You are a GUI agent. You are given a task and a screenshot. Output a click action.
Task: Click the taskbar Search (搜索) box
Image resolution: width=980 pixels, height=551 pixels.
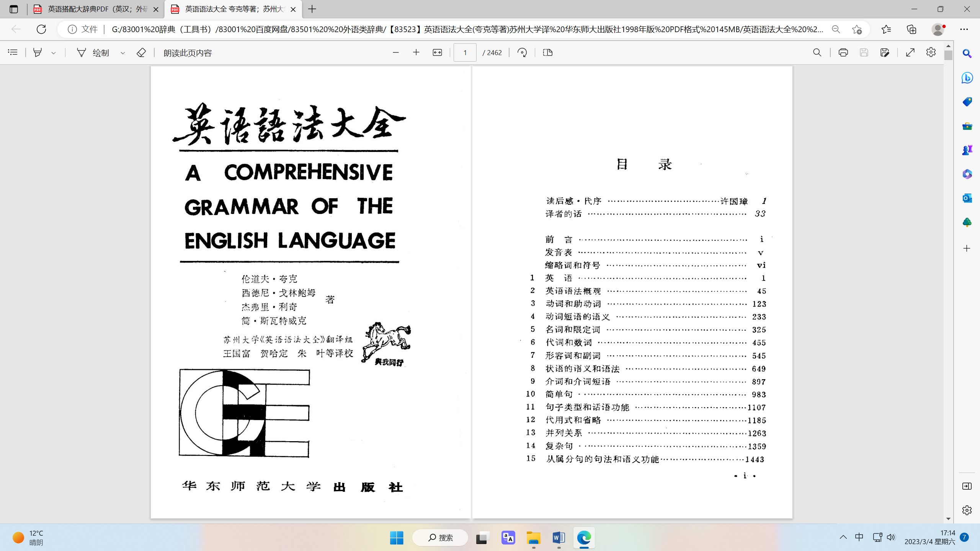[440, 538]
